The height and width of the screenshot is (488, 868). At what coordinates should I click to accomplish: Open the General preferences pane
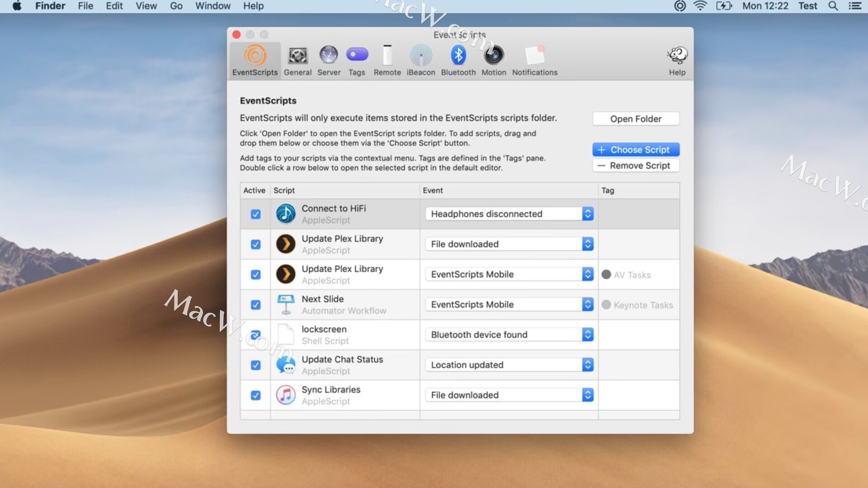coord(297,61)
